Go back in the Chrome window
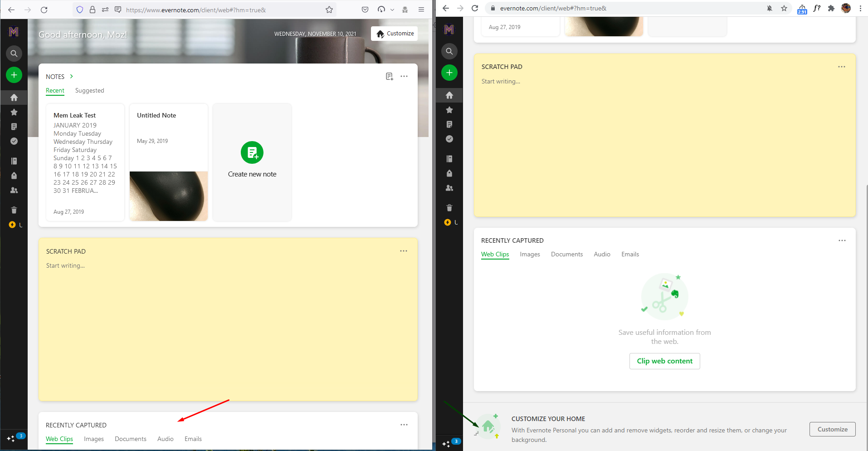This screenshot has width=868, height=451. click(x=446, y=8)
